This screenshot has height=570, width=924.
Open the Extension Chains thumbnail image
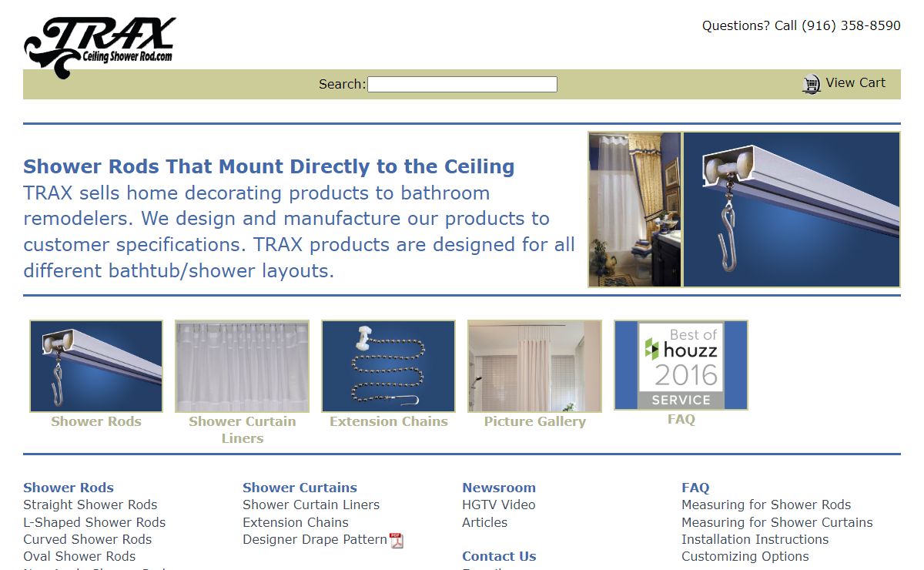click(389, 367)
